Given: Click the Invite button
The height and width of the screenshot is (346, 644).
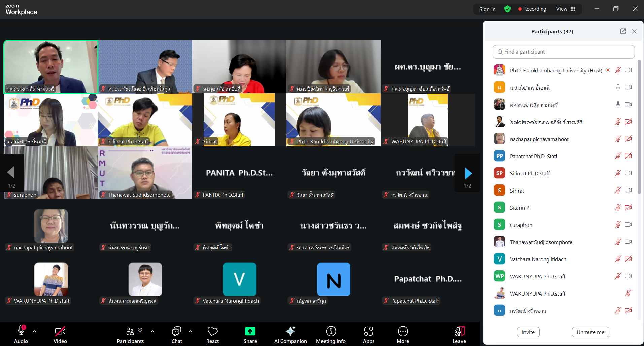Looking at the screenshot, I should click(x=528, y=332).
